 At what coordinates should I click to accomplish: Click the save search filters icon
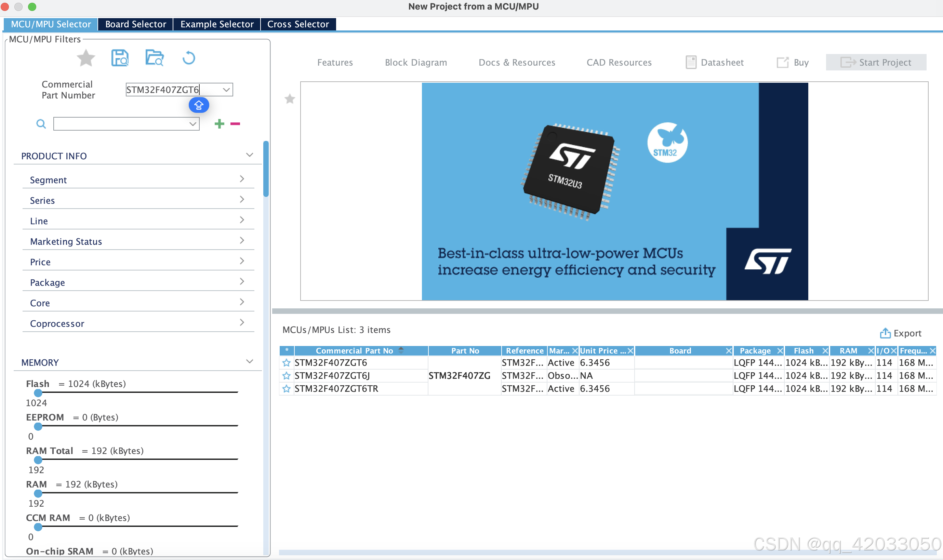[x=120, y=58]
